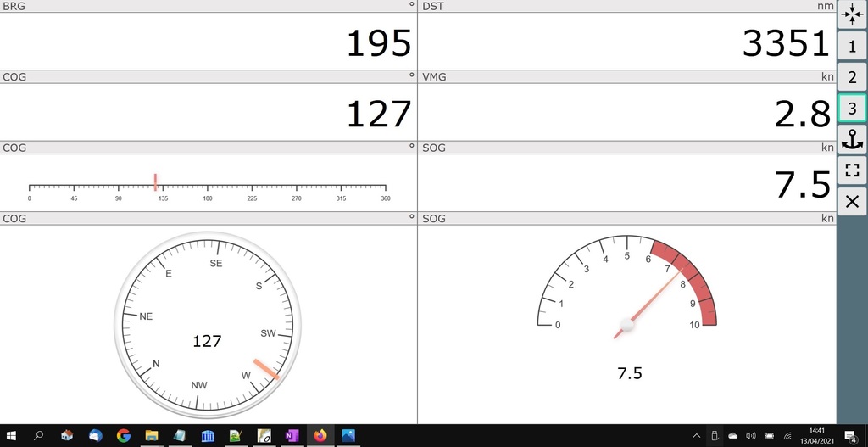868x447 pixels.
Task: Switch to Firefox in taskbar
Action: pos(320,436)
